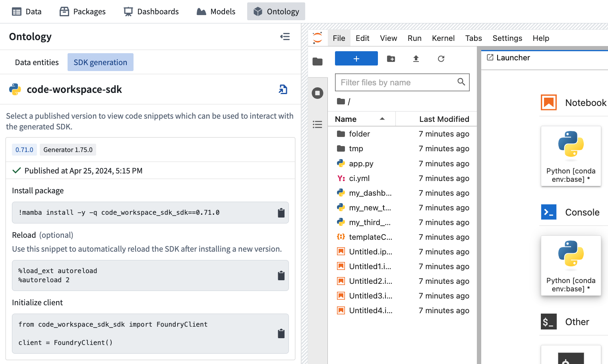Focus the Filter files by name field
Screen dimensions: 608x364
(402, 83)
